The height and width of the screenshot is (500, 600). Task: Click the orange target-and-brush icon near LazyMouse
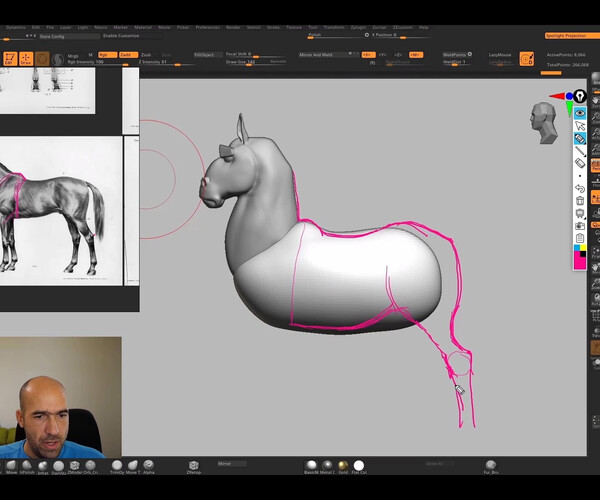point(527,59)
